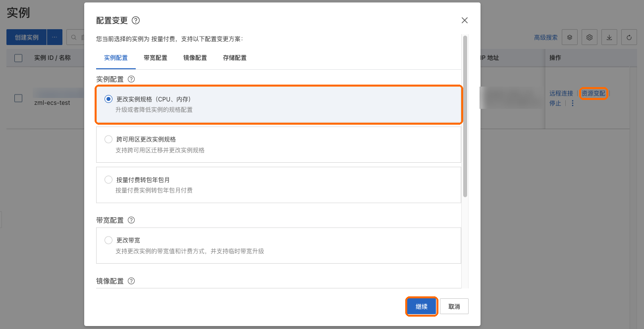Click instance name zml-ecs-test

pyautogui.click(x=52, y=103)
